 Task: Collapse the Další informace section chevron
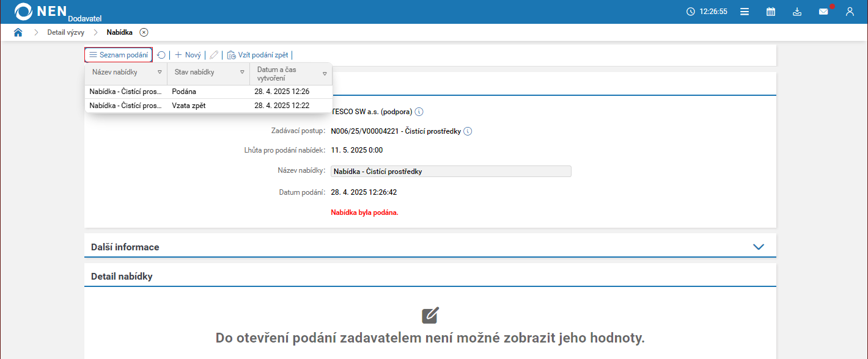coord(759,247)
